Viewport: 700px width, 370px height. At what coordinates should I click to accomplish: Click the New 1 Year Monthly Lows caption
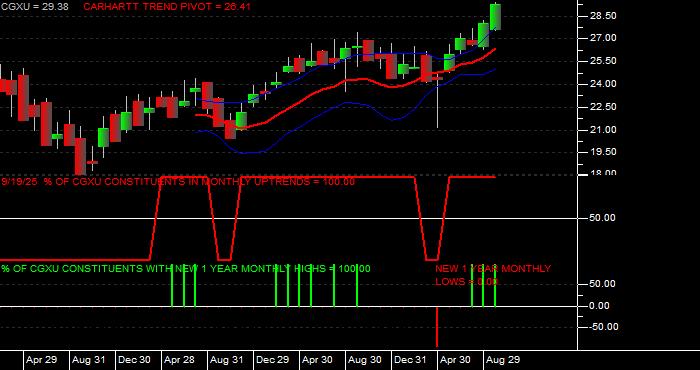(493, 275)
